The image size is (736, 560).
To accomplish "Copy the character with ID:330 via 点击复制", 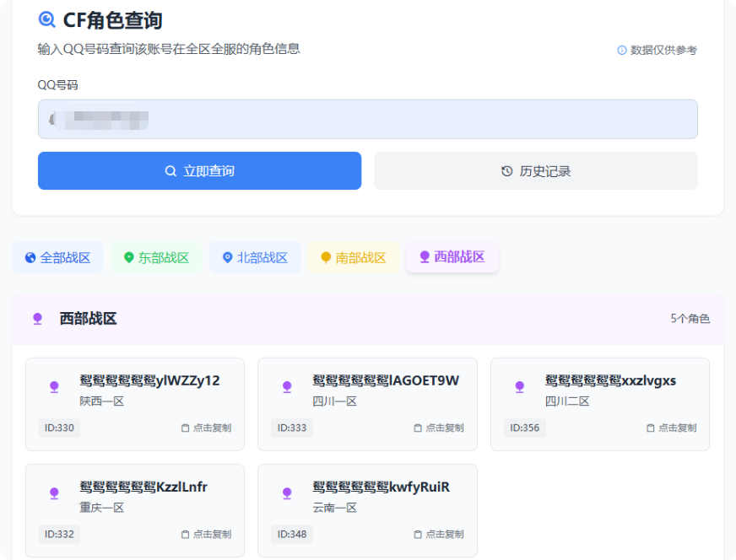I will (206, 428).
